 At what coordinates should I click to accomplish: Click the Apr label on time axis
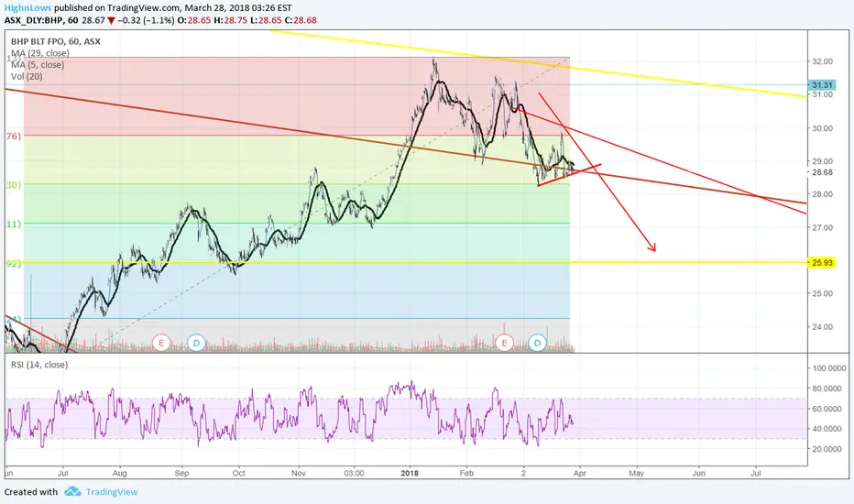coord(579,473)
